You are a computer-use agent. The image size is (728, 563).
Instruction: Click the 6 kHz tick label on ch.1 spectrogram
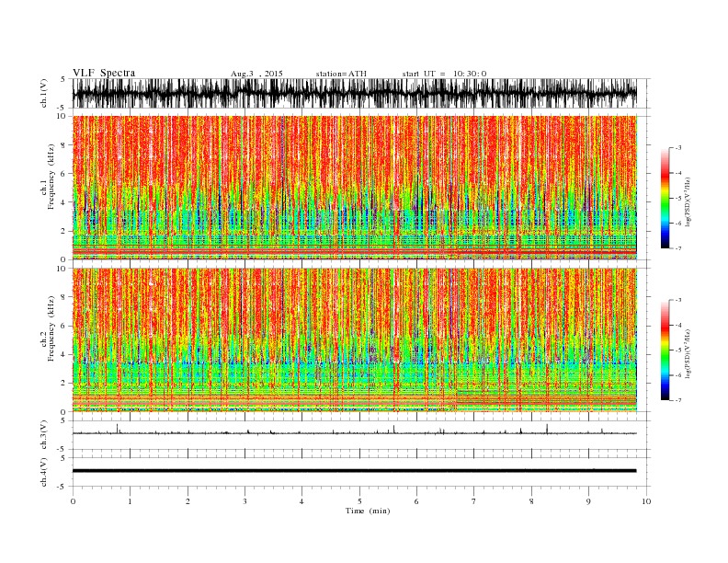[x=64, y=174]
